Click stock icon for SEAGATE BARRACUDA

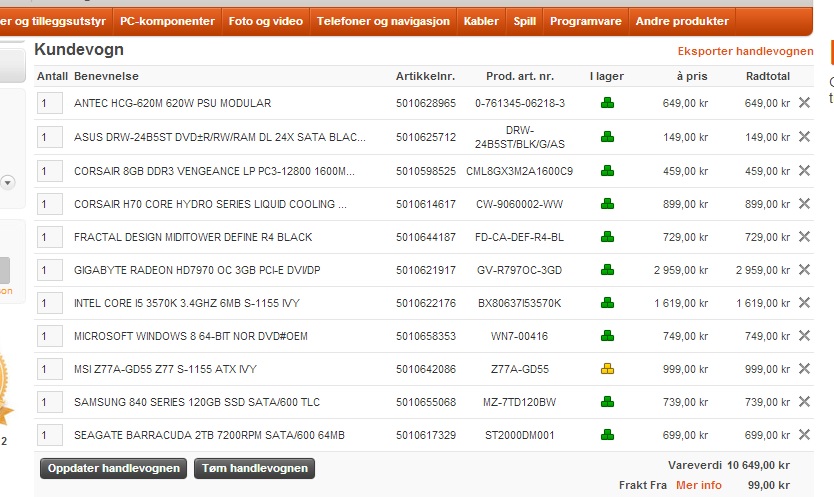click(607, 435)
